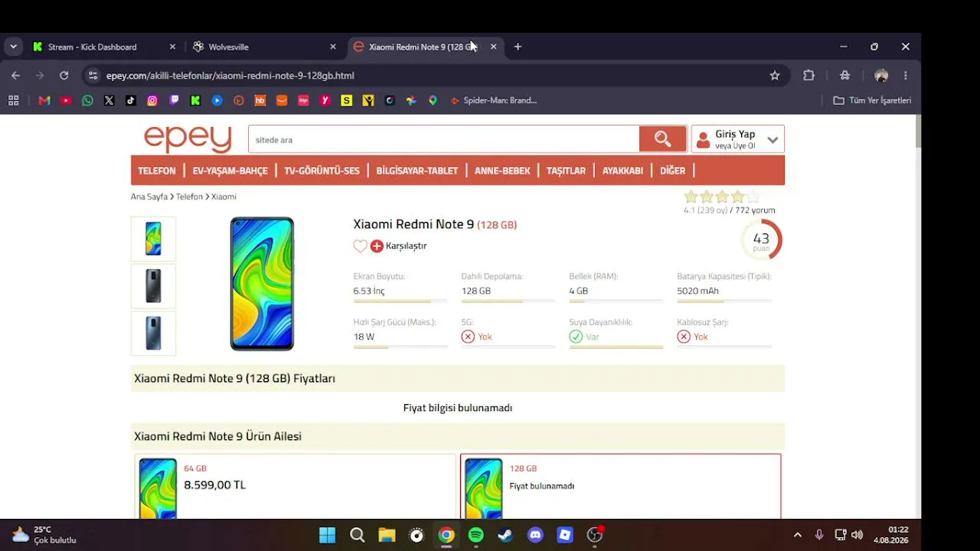This screenshot has width=980, height=551.
Task: Click the red search magnifier button
Action: 662,139
